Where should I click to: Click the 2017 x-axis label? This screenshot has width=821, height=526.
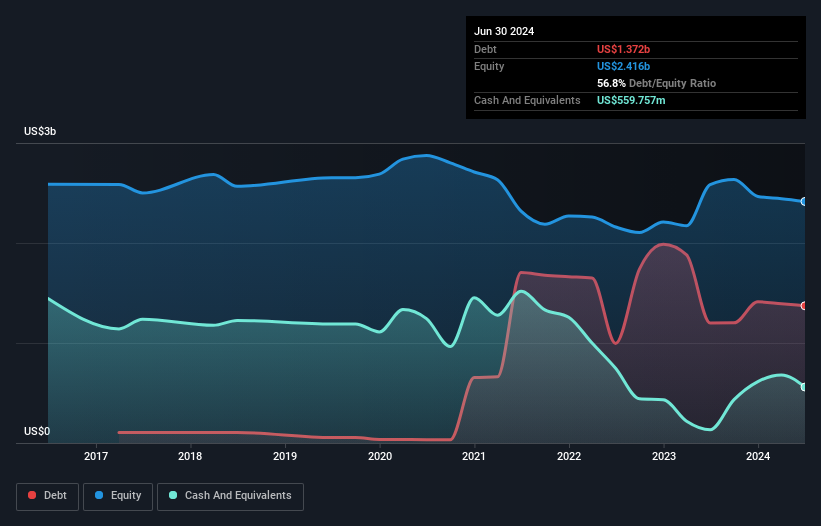tap(96, 456)
